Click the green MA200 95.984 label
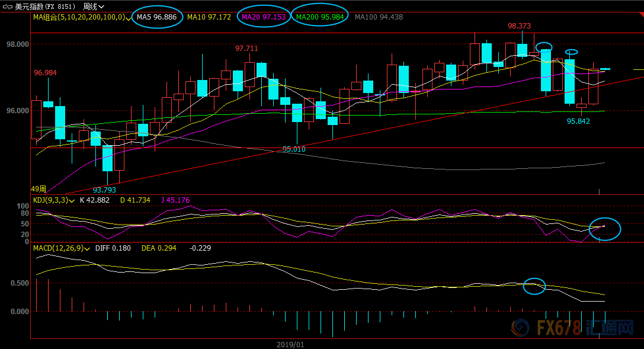Image resolution: width=644 pixels, height=349 pixels. point(320,17)
